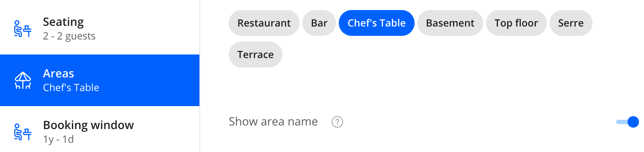Select the Restaurant area chip
This screenshot has width=644, height=152.
264,23
